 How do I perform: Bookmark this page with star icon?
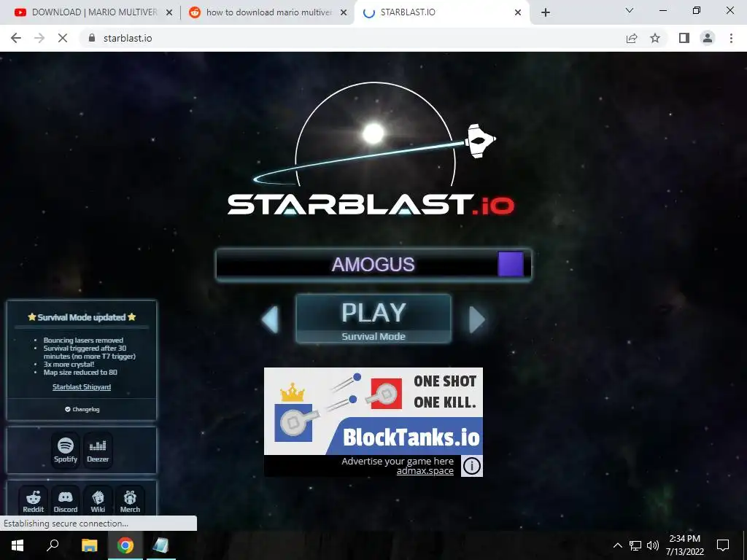[655, 38]
